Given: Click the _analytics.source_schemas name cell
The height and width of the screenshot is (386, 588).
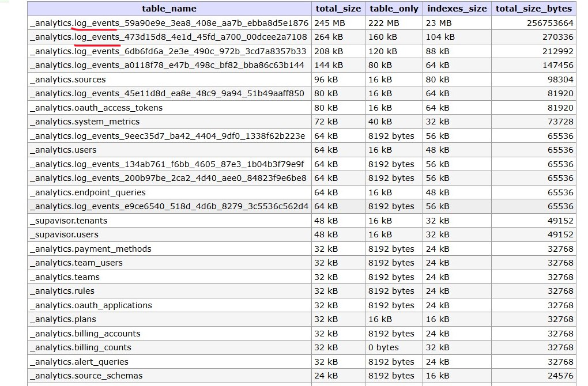Looking at the screenshot, I should (x=169, y=376).
